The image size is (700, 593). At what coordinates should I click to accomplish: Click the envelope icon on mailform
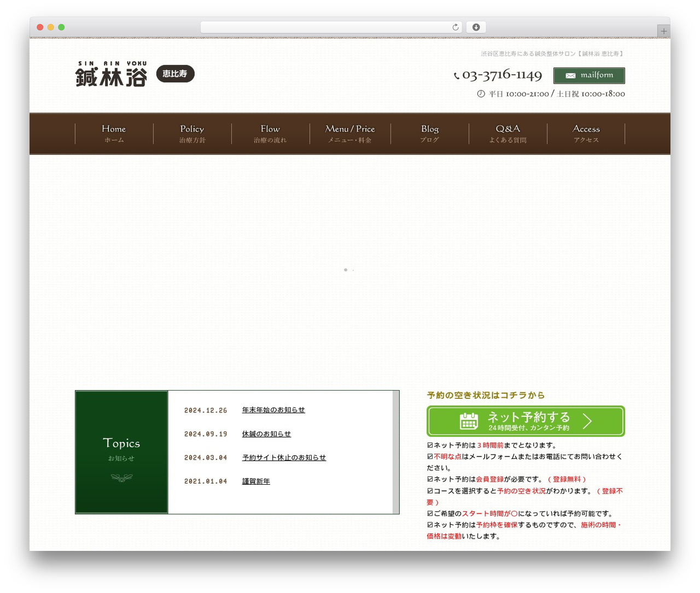point(570,75)
